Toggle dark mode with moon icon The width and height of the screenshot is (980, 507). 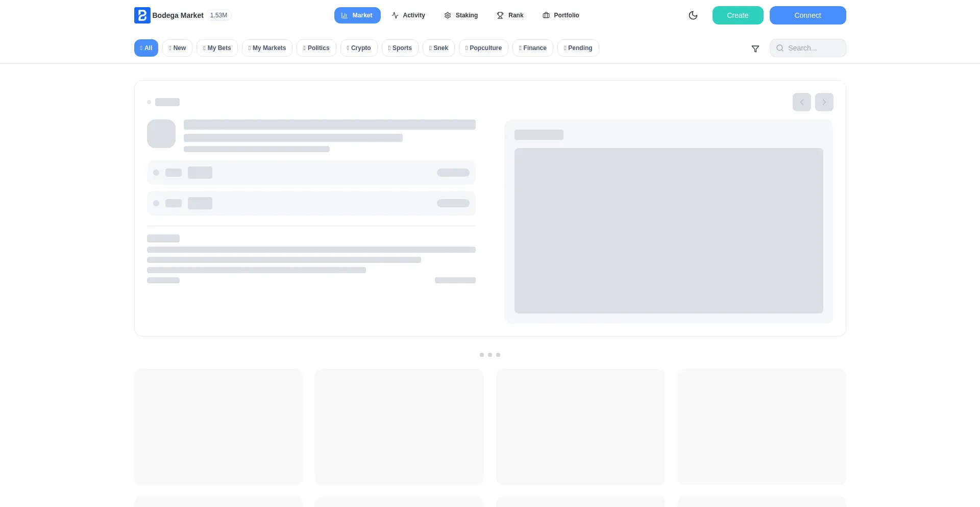tap(693, 15)
